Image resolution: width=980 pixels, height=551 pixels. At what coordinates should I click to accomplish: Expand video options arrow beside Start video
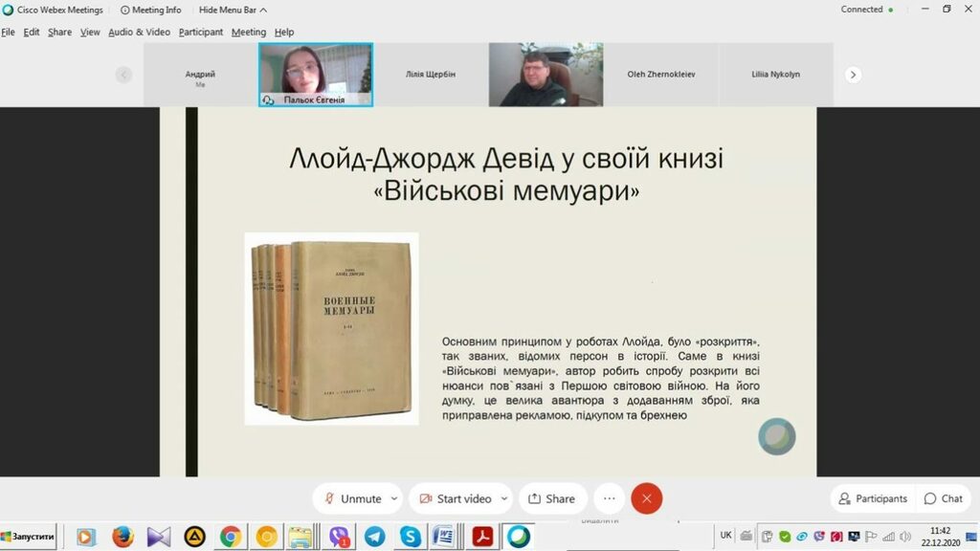pyautogui.click(x=504, y=498)
